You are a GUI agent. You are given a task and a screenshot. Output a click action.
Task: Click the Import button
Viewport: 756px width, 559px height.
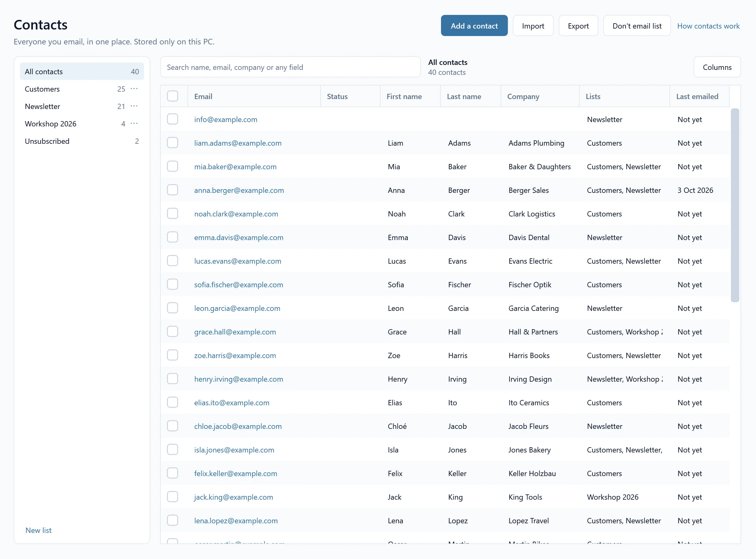[x=533, y=26]
